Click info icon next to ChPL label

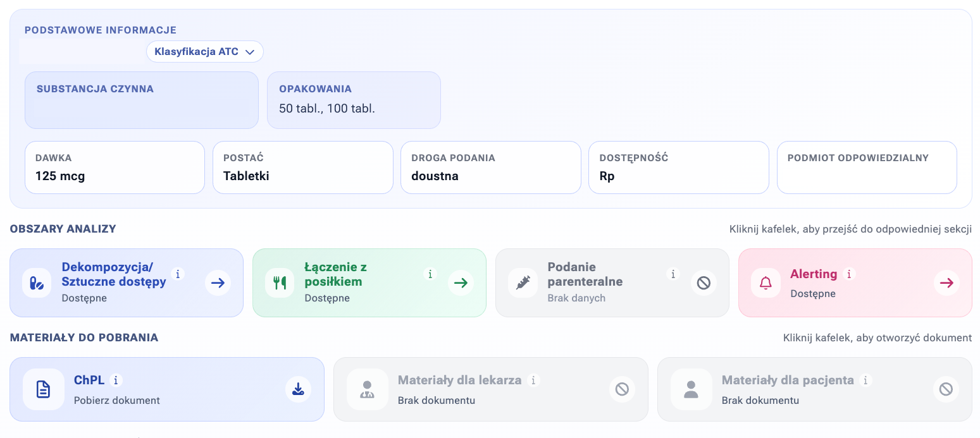(x=116, y=380)
